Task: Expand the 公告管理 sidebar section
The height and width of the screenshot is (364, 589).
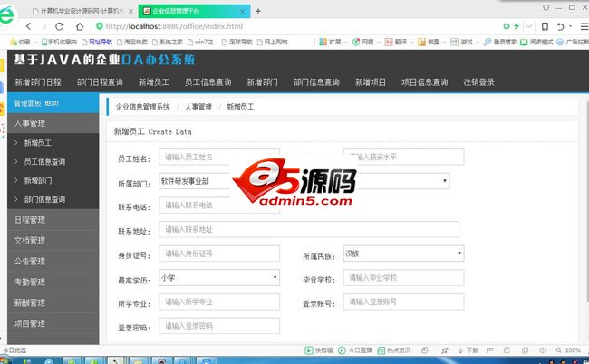Action: coord(53,261)
